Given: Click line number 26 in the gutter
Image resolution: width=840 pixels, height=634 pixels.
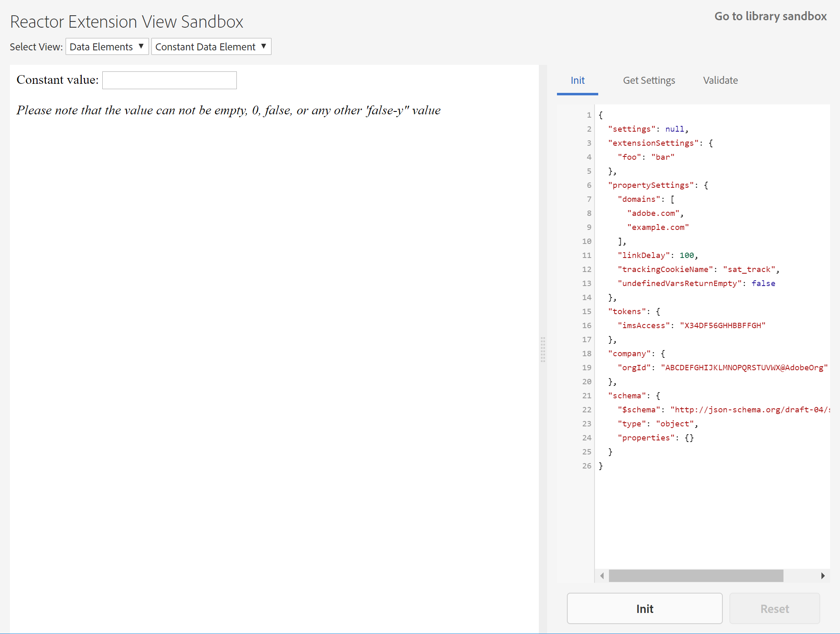Looking at the screenshot, I should pos(587,466).
